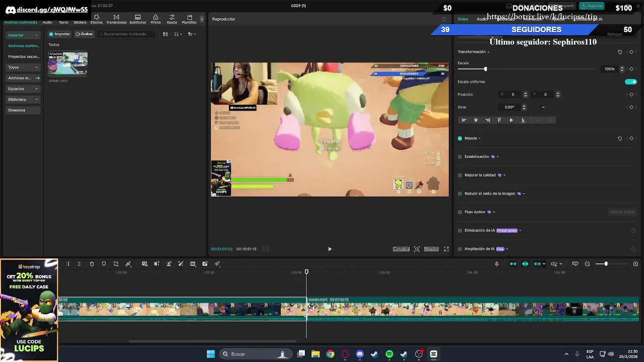The width and height of the screenshot is (644, 362).
Task: Show more media tabs with the right arrow
Action: (x=202, y=19)
